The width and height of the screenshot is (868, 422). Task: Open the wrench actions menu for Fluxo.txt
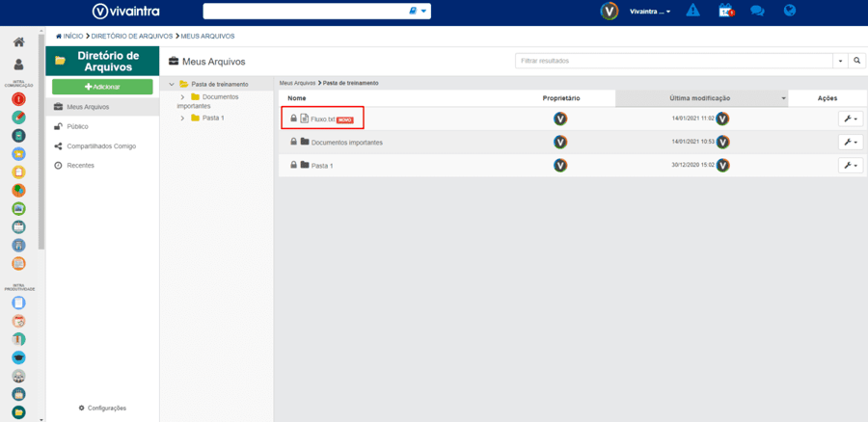coord(851,119)
